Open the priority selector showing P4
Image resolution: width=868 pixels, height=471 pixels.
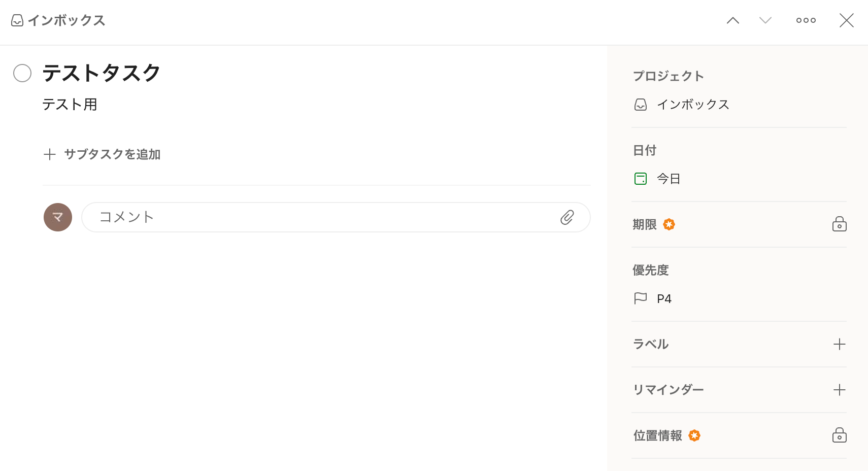tap(664, 298)
